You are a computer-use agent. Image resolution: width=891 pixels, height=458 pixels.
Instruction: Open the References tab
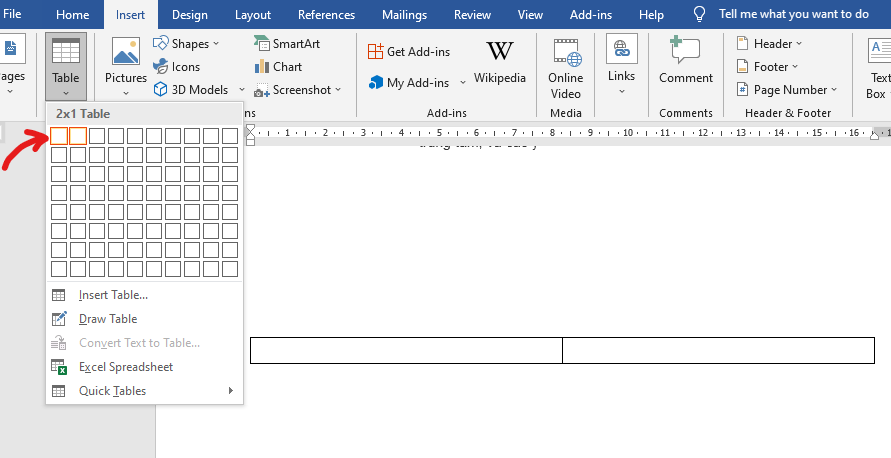(x=326, y=15)
